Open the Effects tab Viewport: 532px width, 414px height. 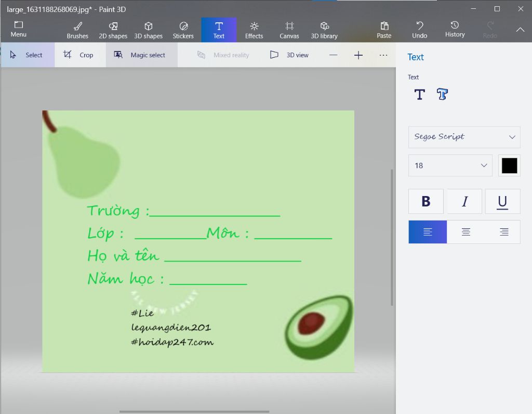point(254,30)
